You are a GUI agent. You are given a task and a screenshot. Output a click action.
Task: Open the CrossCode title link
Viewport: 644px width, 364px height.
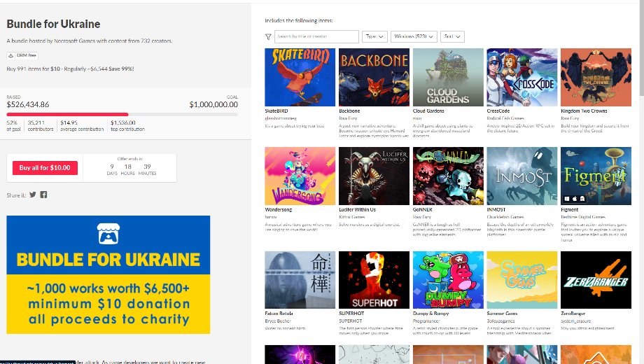[x=498, y=111]
